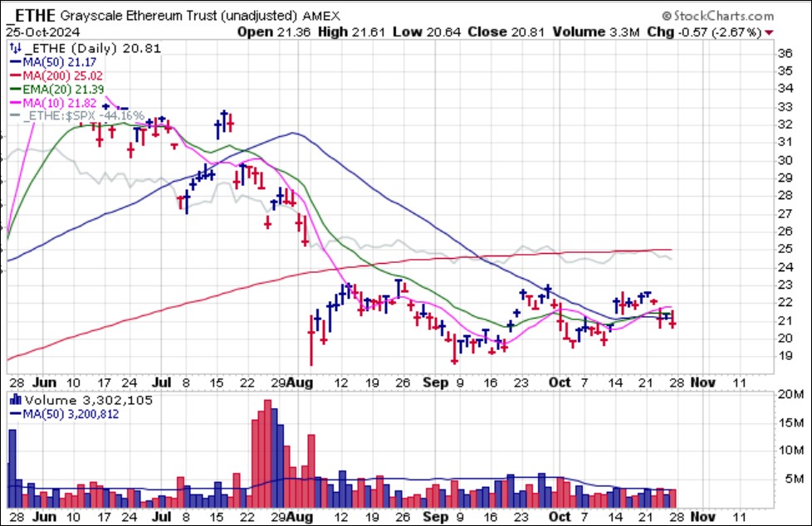This screenshot has height=526, width=812.
Task: Click the Jun label under the price chart
Action: (x=45, y=382)
